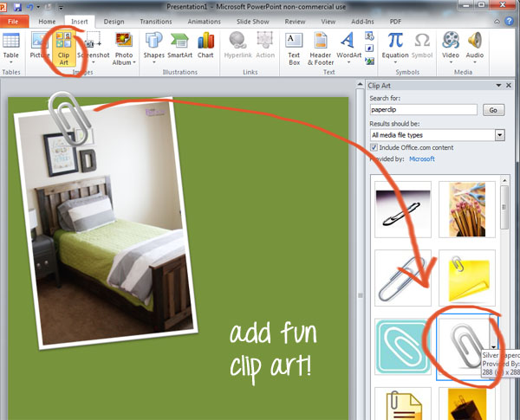Open the Photo Album dropdown arrow

(x=134, y=62)
